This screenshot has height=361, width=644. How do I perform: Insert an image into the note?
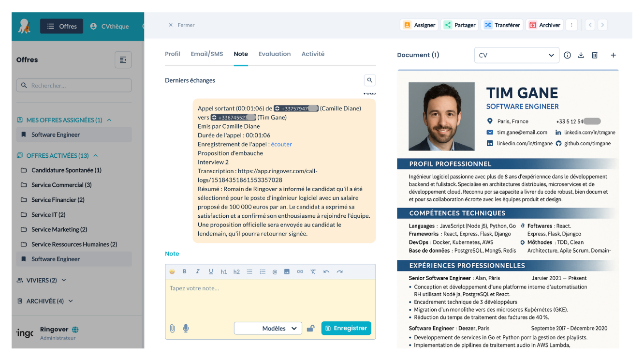(287, 271)
